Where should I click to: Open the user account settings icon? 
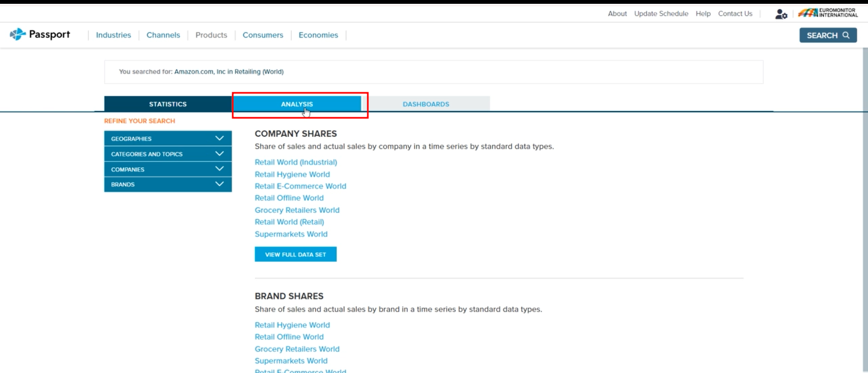coord(781,14)
